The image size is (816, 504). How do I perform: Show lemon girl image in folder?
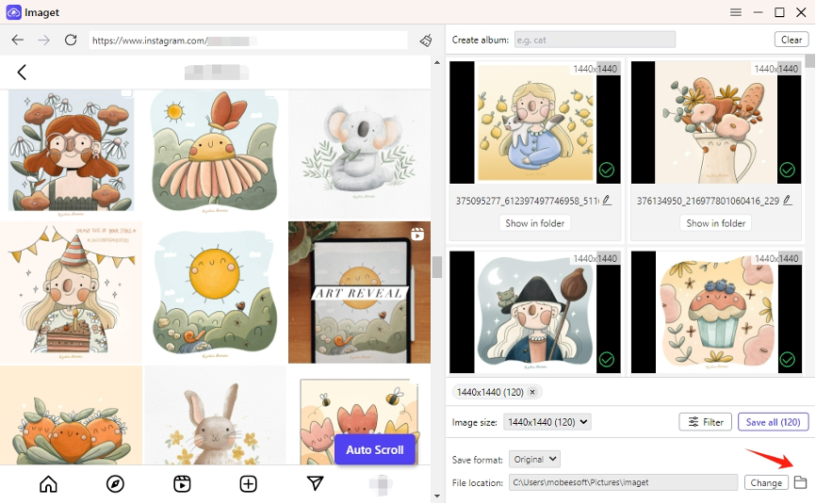click(x=534, y=223)
